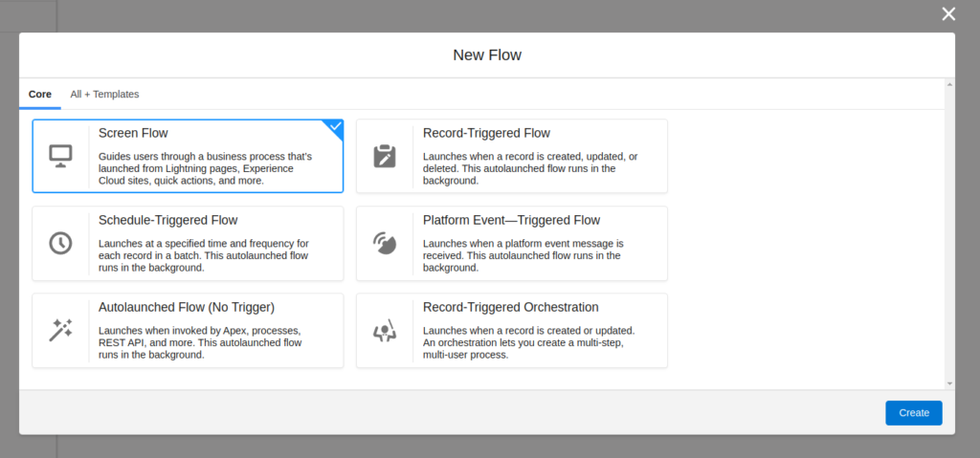The width and height of the screenshot is (980, 458).
Task: Click the Autolaunched Flow magic wand icon
Action: click(x=60, y=330)
